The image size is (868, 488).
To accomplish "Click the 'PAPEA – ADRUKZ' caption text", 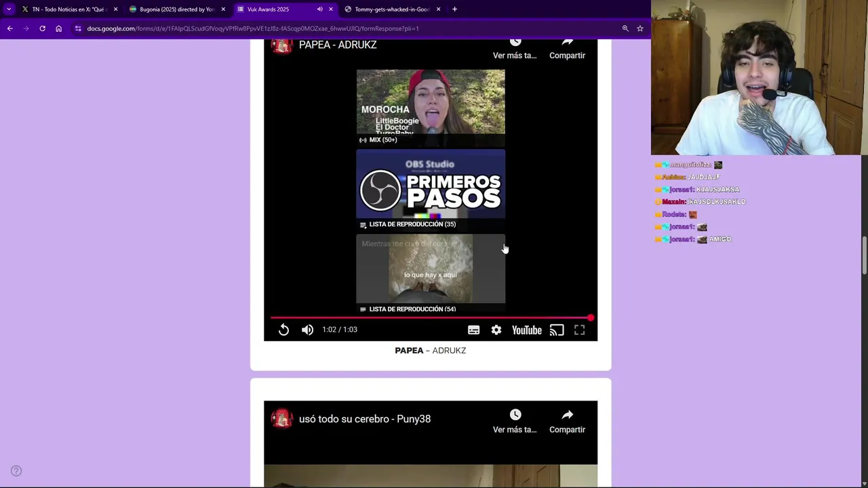I will tap(431, 350).
